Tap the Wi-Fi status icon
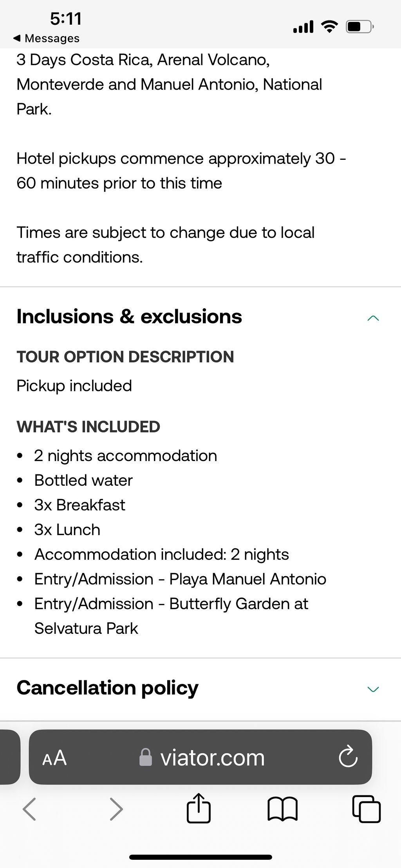Viewport: 401px width, 868px height. (x=329, y=27)
